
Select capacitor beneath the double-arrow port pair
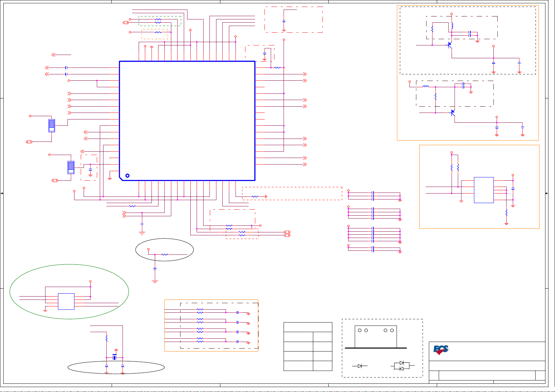[142, 223]
